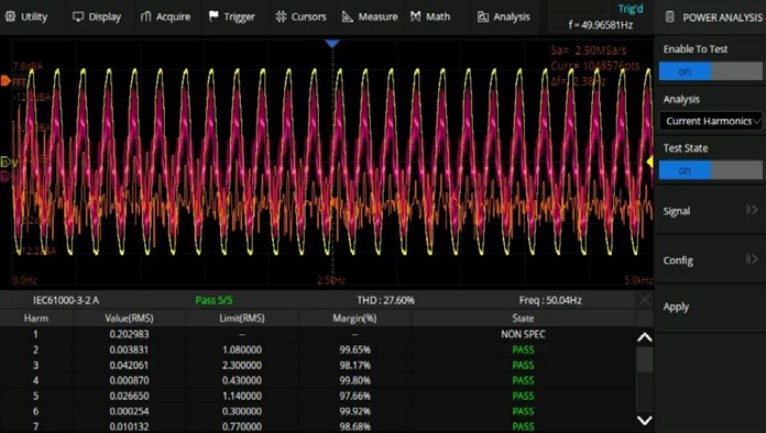
Task: Click the Trig'd status indicator
Action: 630,9
